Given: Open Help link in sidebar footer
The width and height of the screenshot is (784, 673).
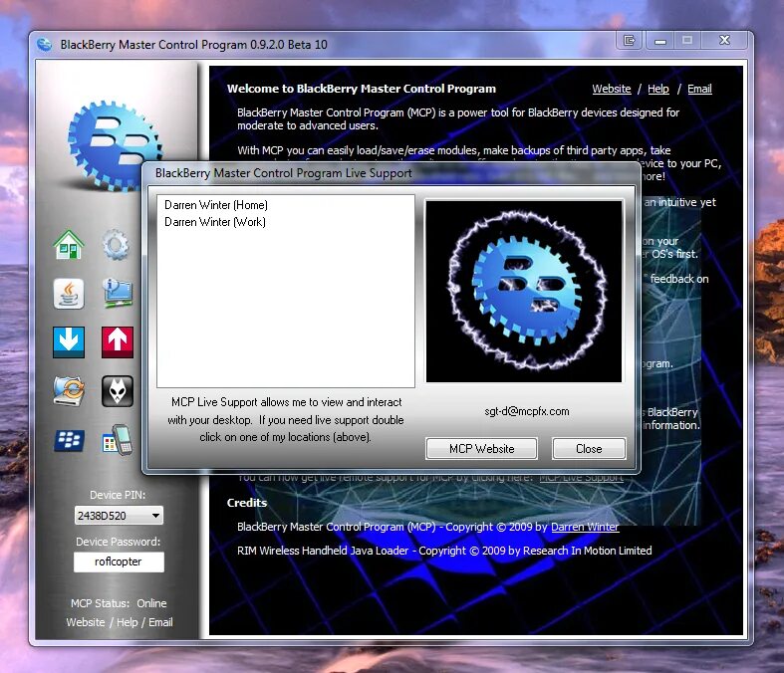Looking at the screenshot, I should click(x=127, y=622).
